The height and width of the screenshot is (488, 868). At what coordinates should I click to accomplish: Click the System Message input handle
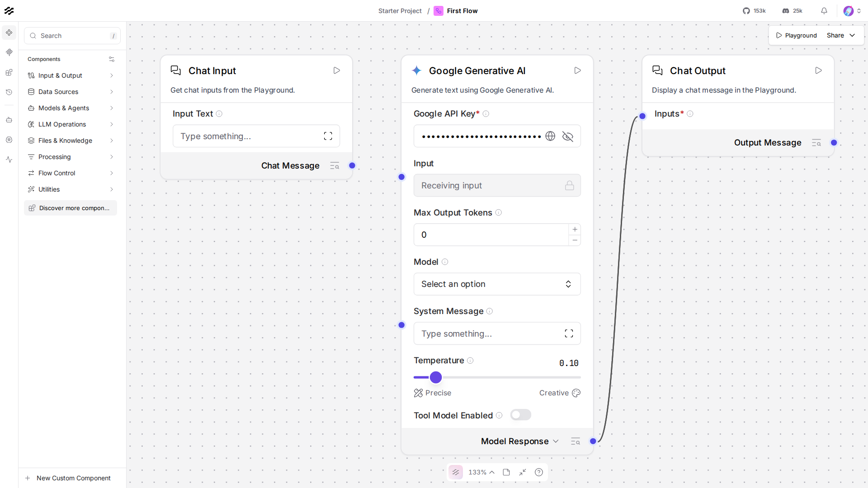point(401,325)
